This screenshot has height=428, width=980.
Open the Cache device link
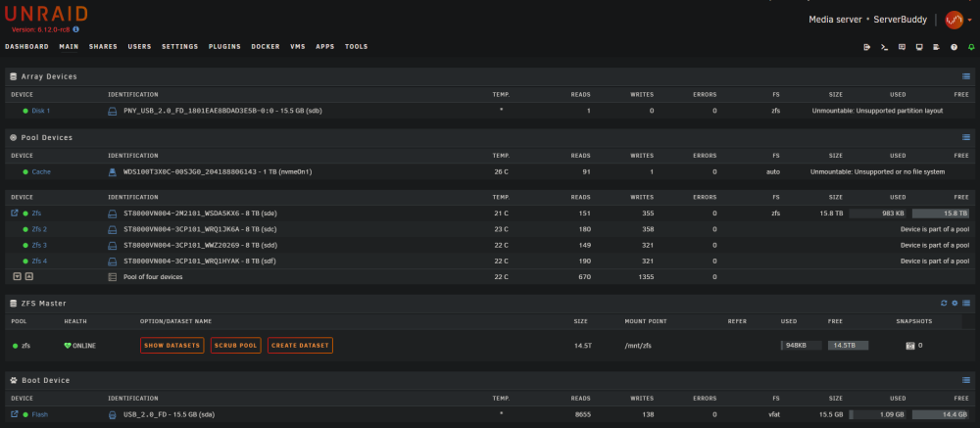tap(41, 171)
